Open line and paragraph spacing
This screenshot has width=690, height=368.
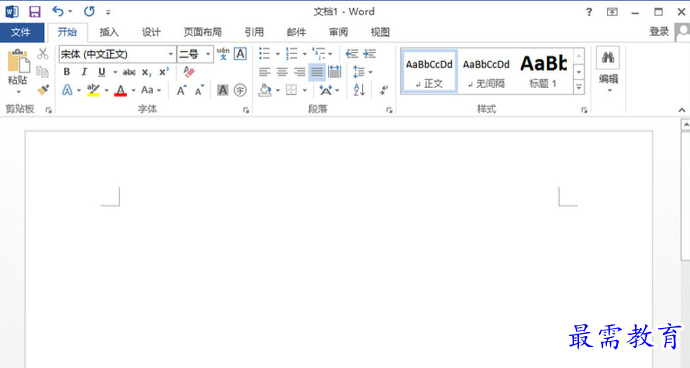click(359, 72)
